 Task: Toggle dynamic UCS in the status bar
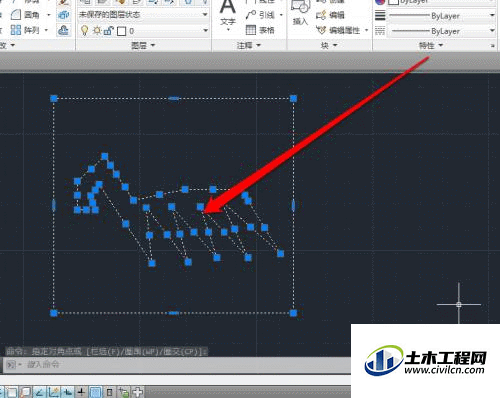pyautogui.click(x=54, y=392)
